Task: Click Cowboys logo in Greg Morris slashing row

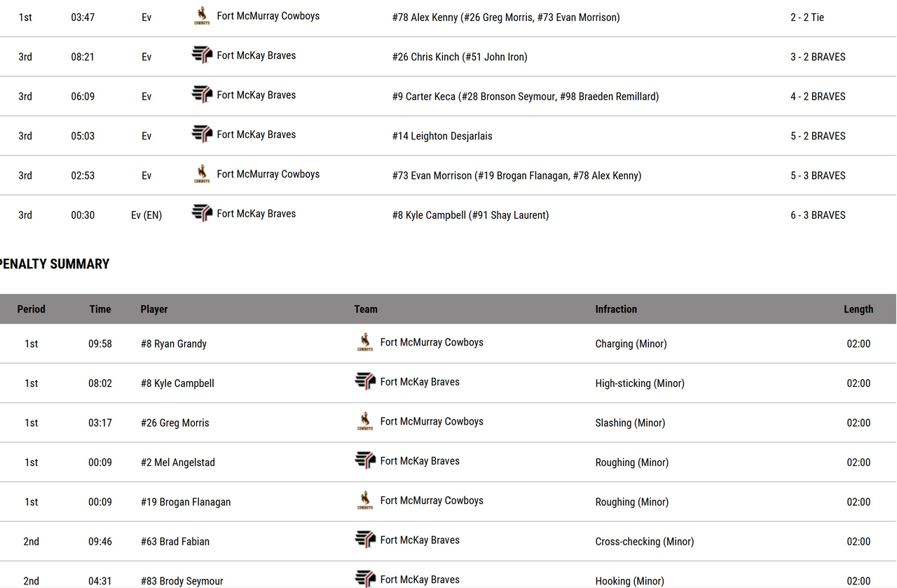Action: pos(365,422)
